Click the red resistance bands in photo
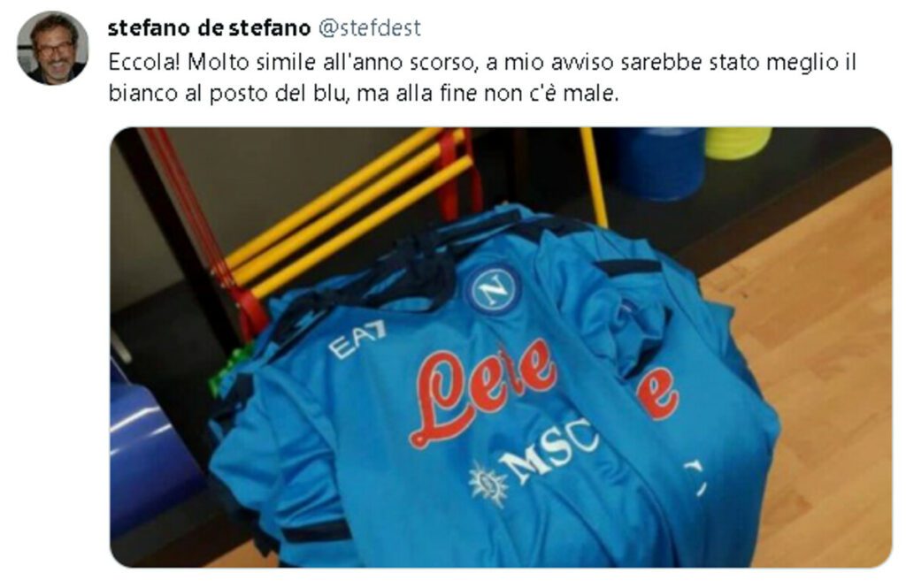 click(x=199, y=231)
